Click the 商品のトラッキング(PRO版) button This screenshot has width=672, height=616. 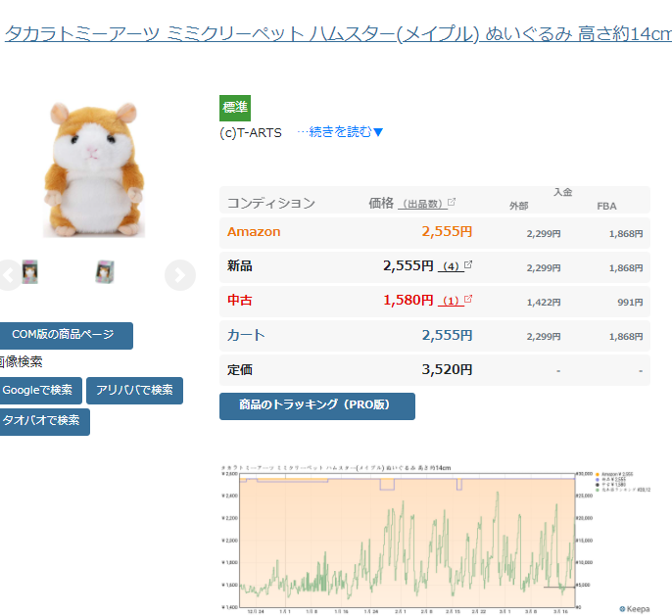(317, 406)
